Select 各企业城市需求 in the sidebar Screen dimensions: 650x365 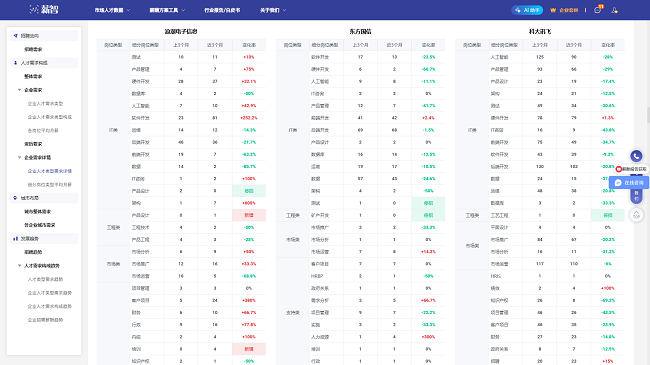[39, 225]
